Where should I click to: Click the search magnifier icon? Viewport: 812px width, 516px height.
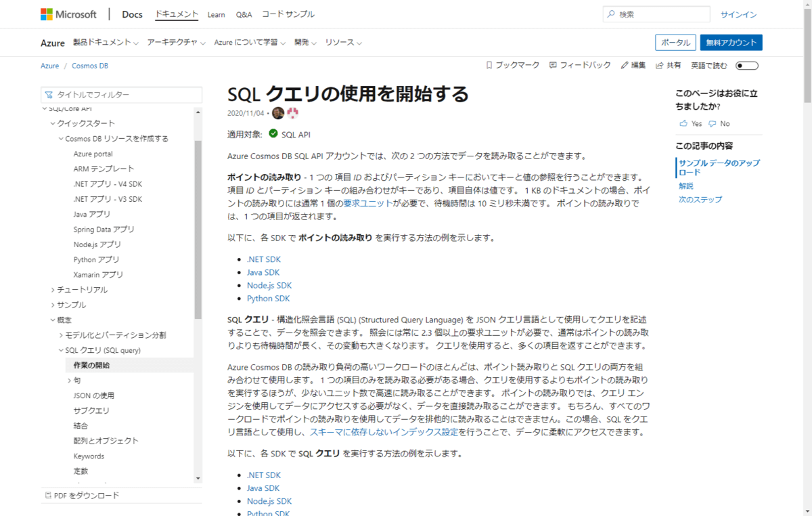click(x=612, y=14)
